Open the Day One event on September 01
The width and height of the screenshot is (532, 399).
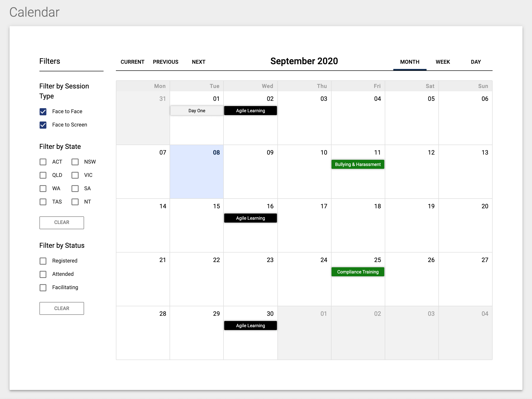[197, 111]
